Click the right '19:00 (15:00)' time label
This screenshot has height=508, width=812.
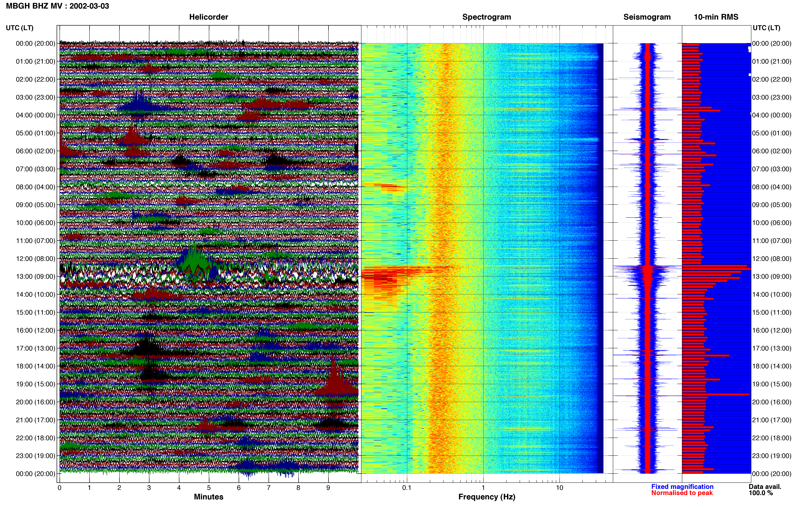772,384
